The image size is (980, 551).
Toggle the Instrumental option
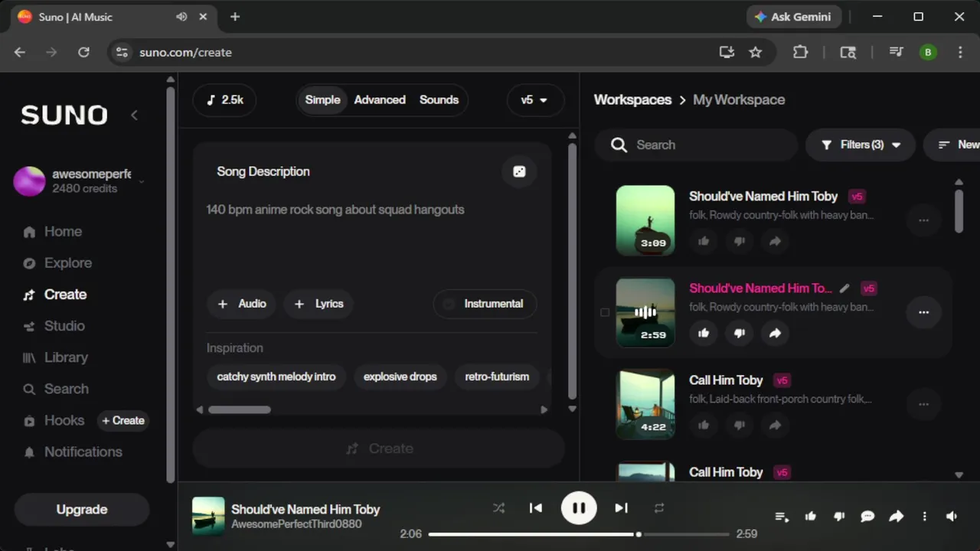pyautogui.click(x=485, y=304)
